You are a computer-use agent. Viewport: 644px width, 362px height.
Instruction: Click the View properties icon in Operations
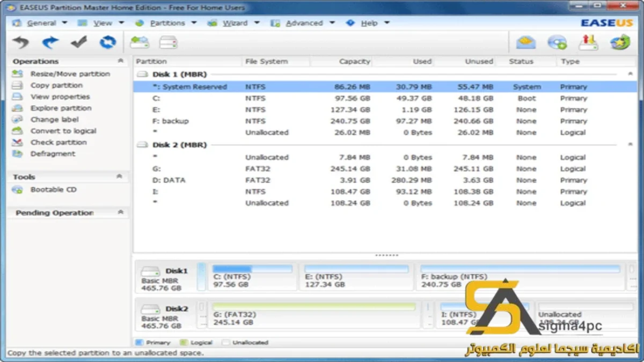click(x=18, y=97)
